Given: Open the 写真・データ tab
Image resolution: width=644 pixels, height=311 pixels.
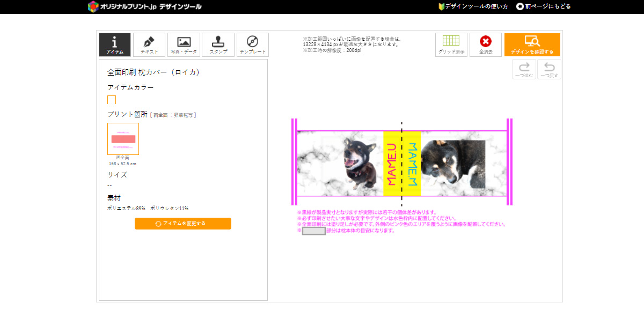Looking at the screenshot, I should point(184,45).
